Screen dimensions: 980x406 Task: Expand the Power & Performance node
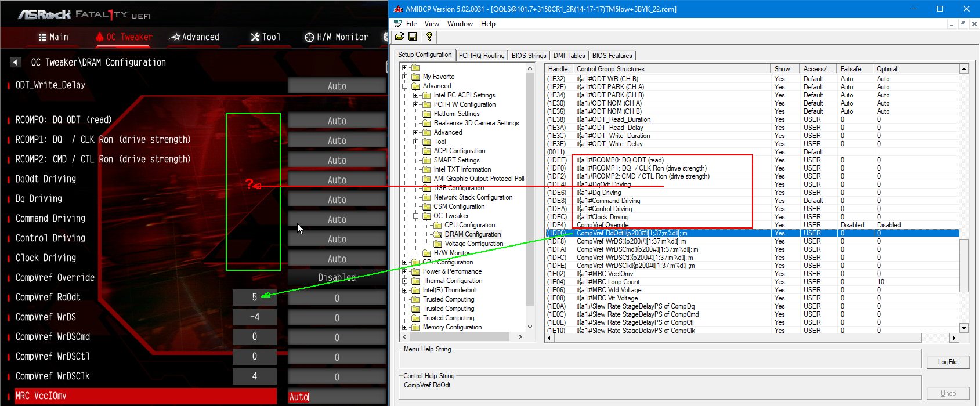[x=404, y=271]
